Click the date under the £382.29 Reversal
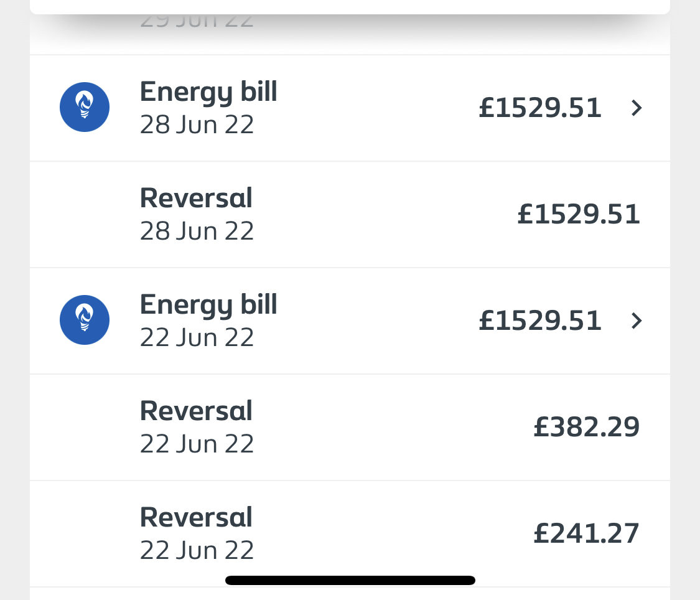This screenshot has width=700, height=600. coord(197,444)
